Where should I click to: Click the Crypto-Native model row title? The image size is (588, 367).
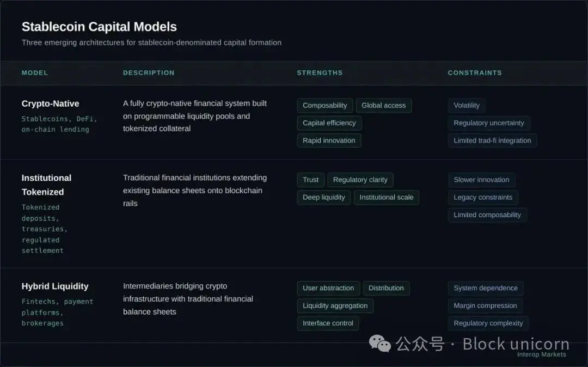point(50,103)
